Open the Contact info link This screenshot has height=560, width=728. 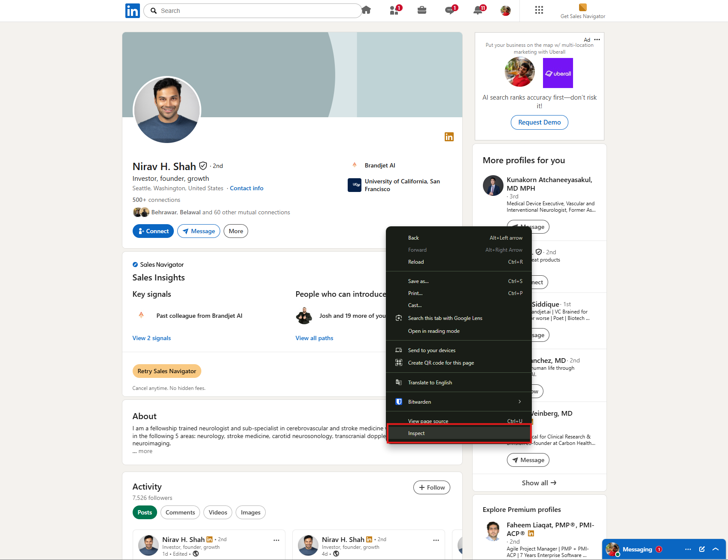point(246,188)
